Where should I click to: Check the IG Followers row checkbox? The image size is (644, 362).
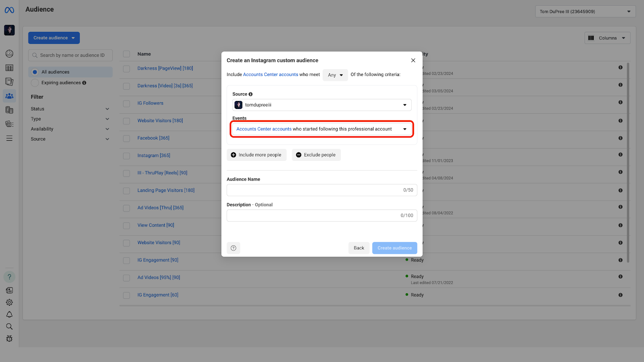coord(126,104)
